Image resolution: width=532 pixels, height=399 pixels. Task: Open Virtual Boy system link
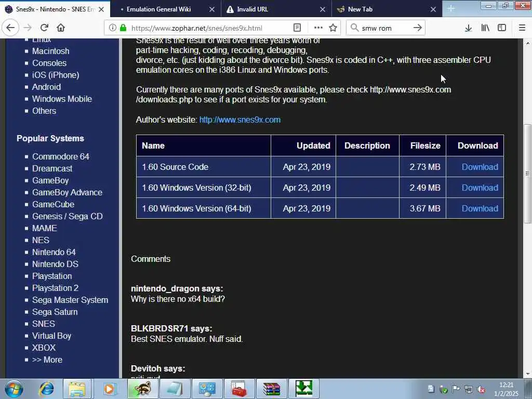(x=51, y=336)
